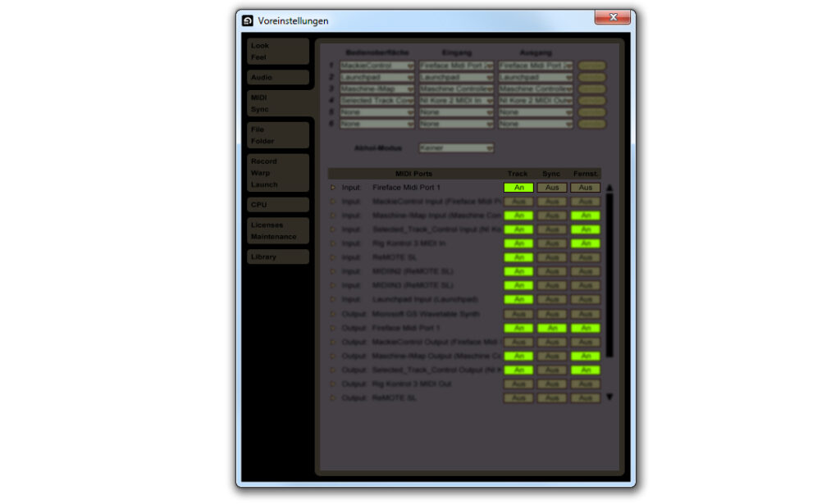840x504 pixels.
Task: Select the MIDI Sync tab
Action: (277, 103)
